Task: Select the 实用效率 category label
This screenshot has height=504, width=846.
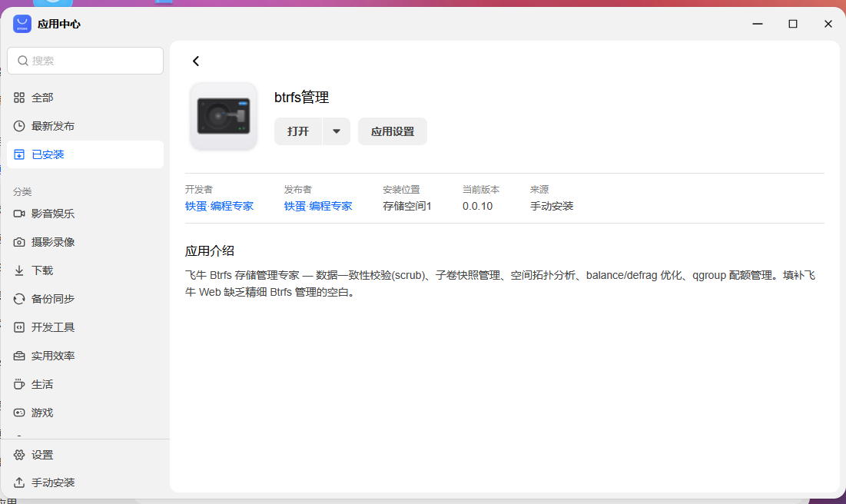Action: click(53, 356)
